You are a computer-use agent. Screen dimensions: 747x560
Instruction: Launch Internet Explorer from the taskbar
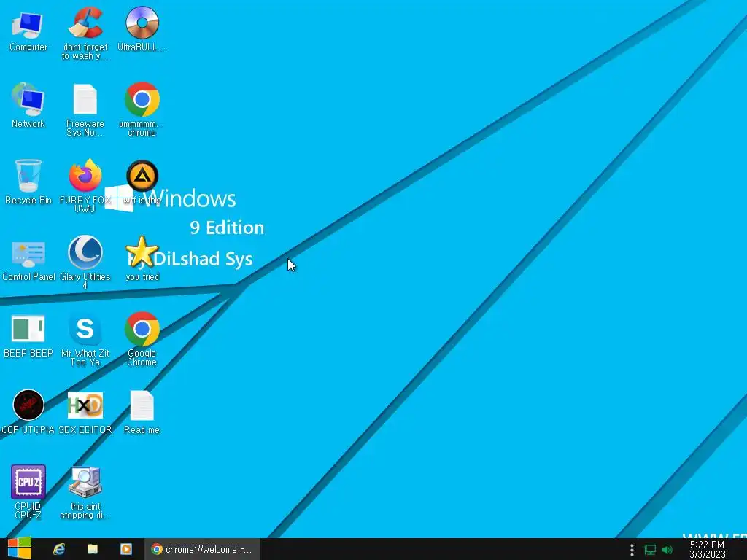click(59, 549)
